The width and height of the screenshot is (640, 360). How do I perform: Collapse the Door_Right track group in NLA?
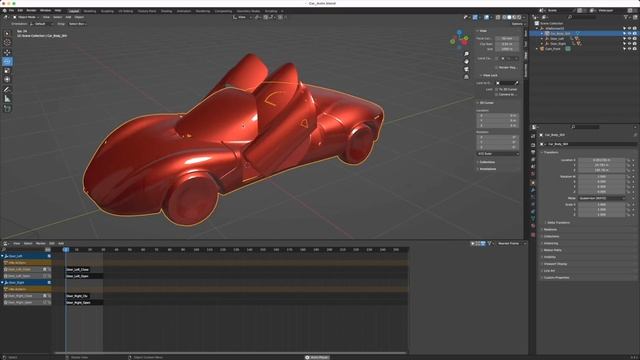[2, 282]
